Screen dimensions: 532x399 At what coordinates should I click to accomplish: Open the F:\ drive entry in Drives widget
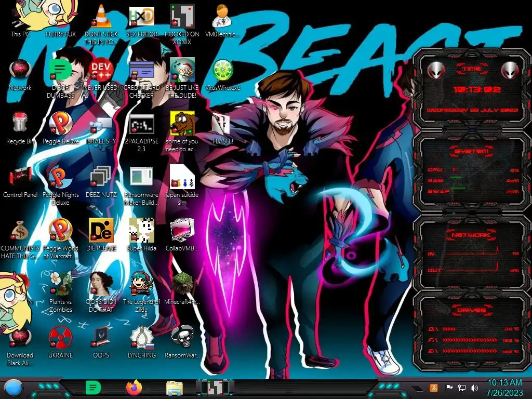(x=473, y=340)
